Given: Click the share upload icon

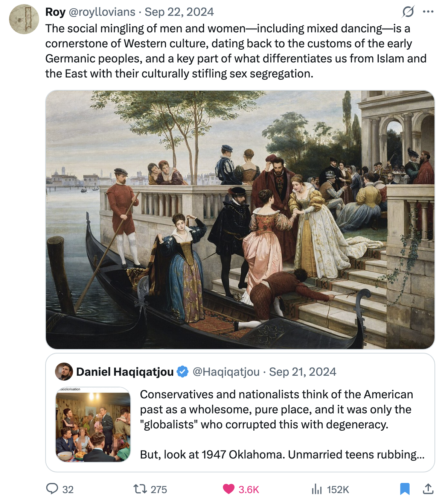Looking at the screenshot, I should pos(428,489).
